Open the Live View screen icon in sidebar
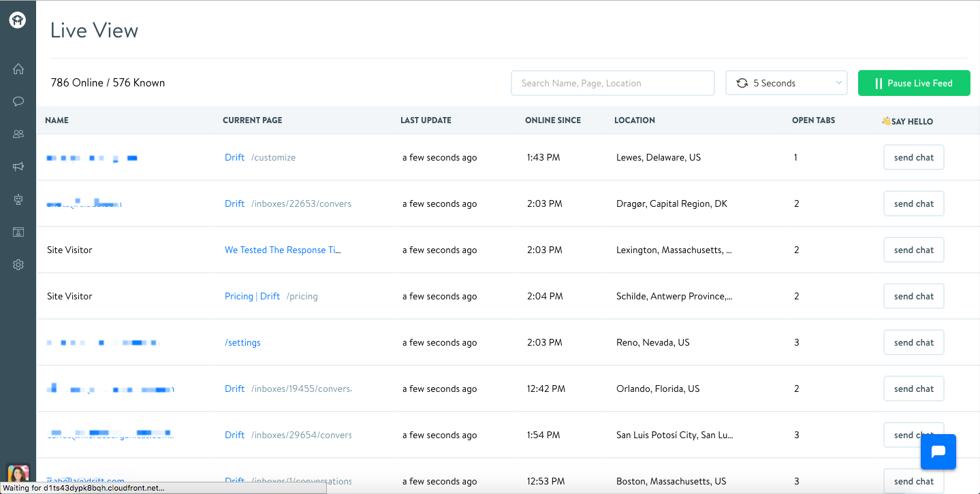This screenshot has width=980, height=494. 18,232
